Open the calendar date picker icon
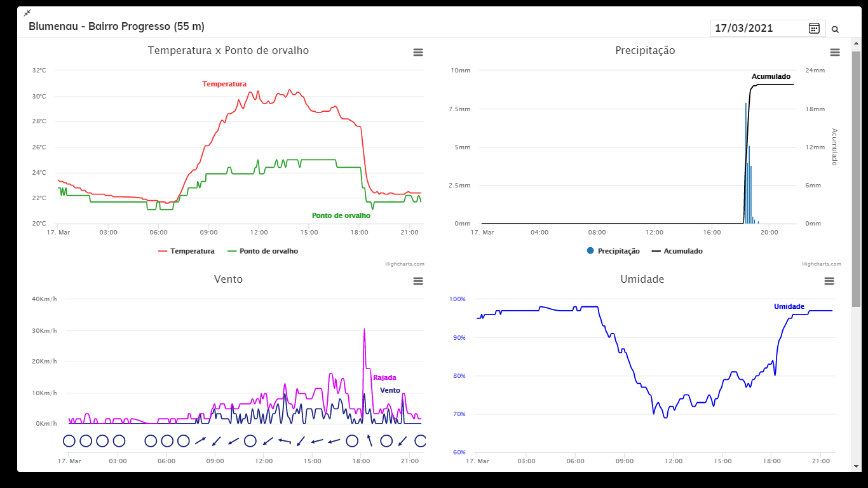Viewport: 868px width, 488px height. (814, 28)
